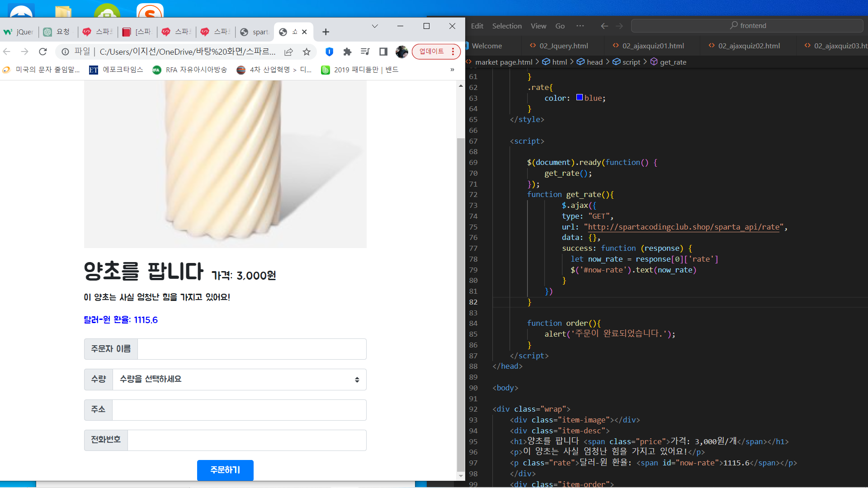The image size is (868, 488).
Task: Open Chrome media control icon
Action: [x=365, y=52]
